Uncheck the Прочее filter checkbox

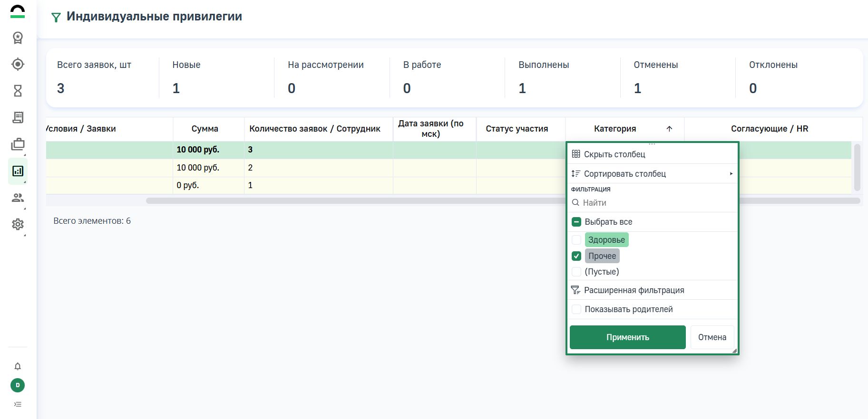coord(576,256)
